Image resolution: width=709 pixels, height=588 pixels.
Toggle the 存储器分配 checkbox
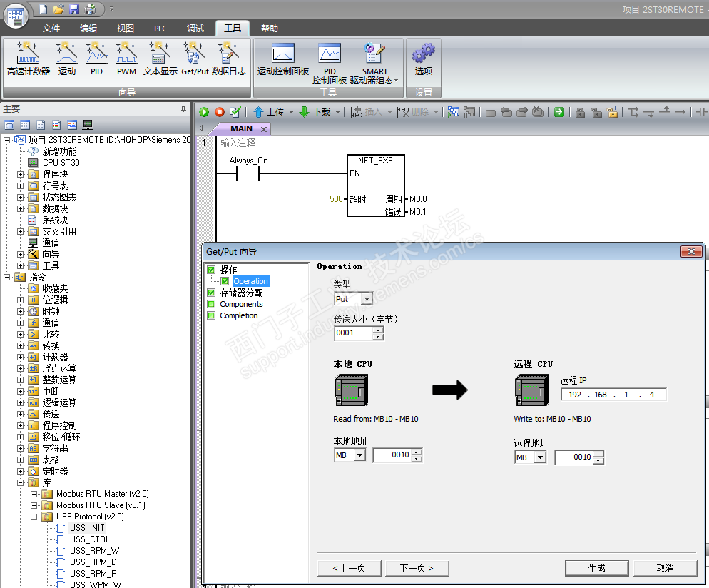click(x=211, y=293)
